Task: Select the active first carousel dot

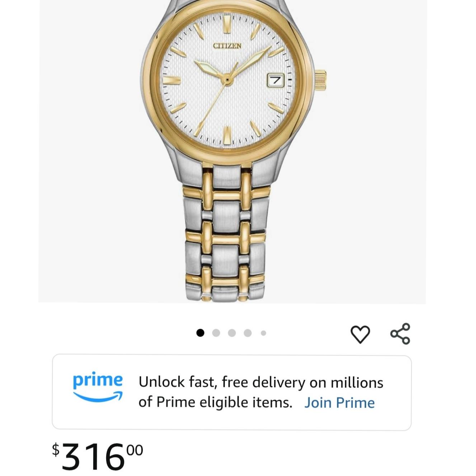Action: [x=200, y=333]
